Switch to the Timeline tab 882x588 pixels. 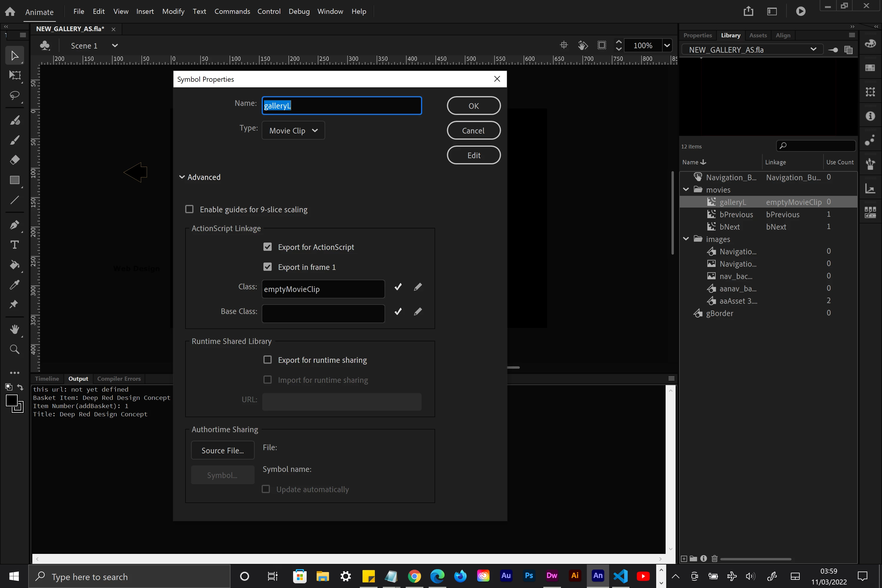point(47,379)
